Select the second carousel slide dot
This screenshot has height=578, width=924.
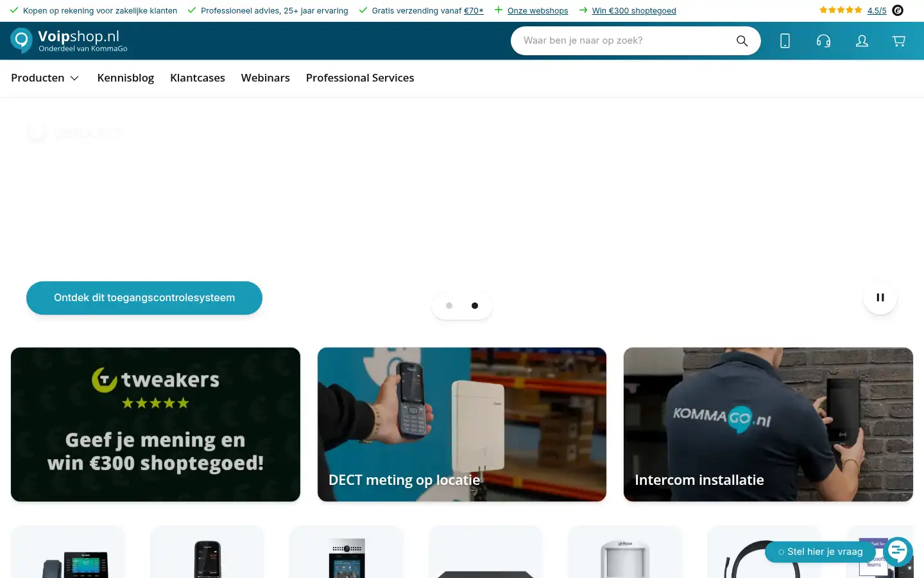point(475,306)
